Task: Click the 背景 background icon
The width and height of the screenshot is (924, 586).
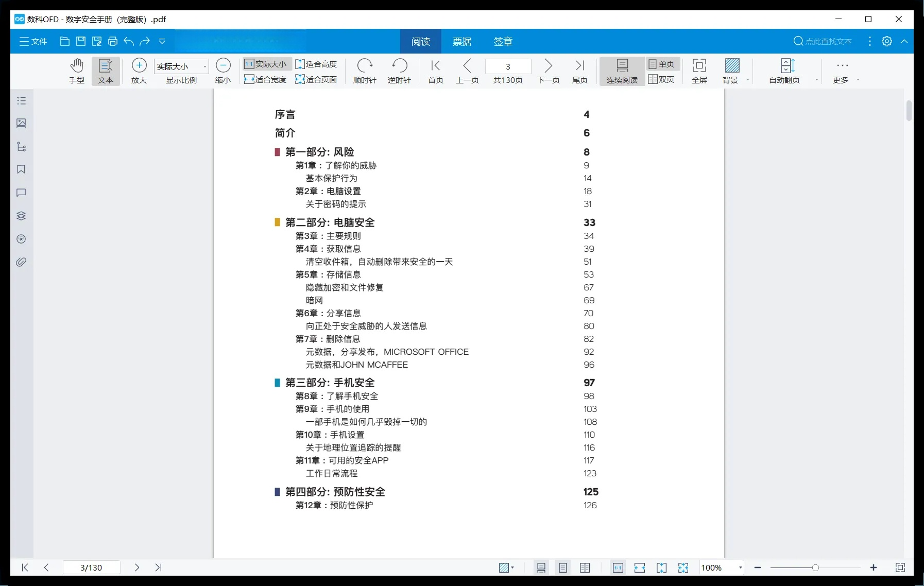Action: pos(732,66)
